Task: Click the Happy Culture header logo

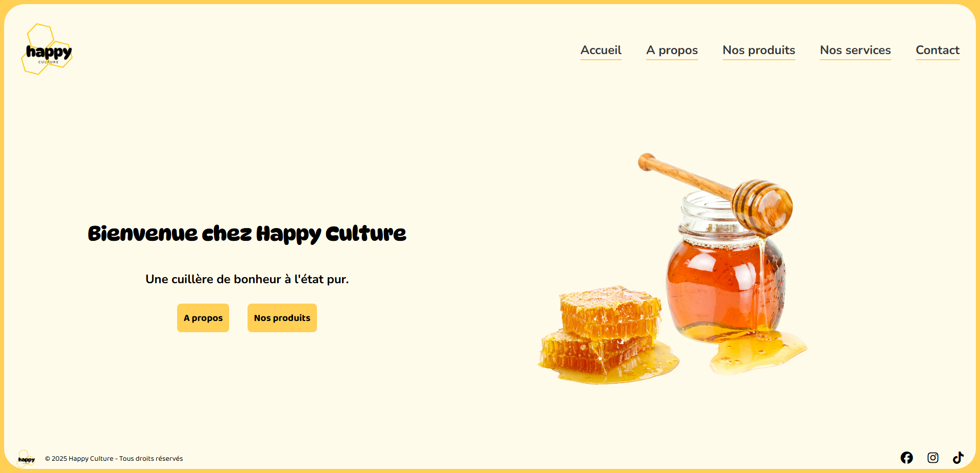Action: 47,49
